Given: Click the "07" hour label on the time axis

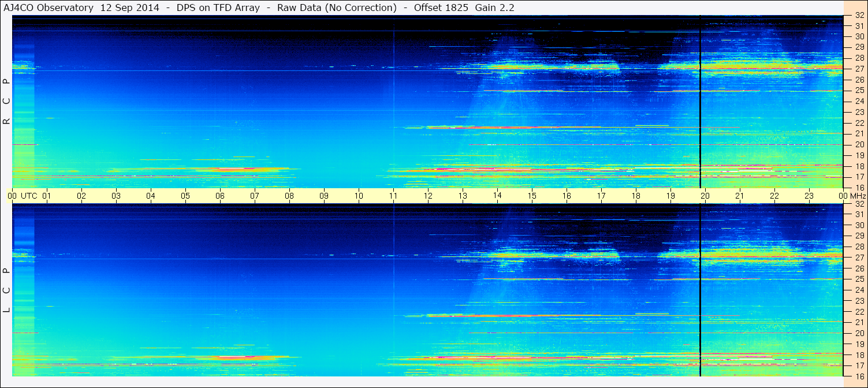Looking at the screenshot, I should click(255, 196).
